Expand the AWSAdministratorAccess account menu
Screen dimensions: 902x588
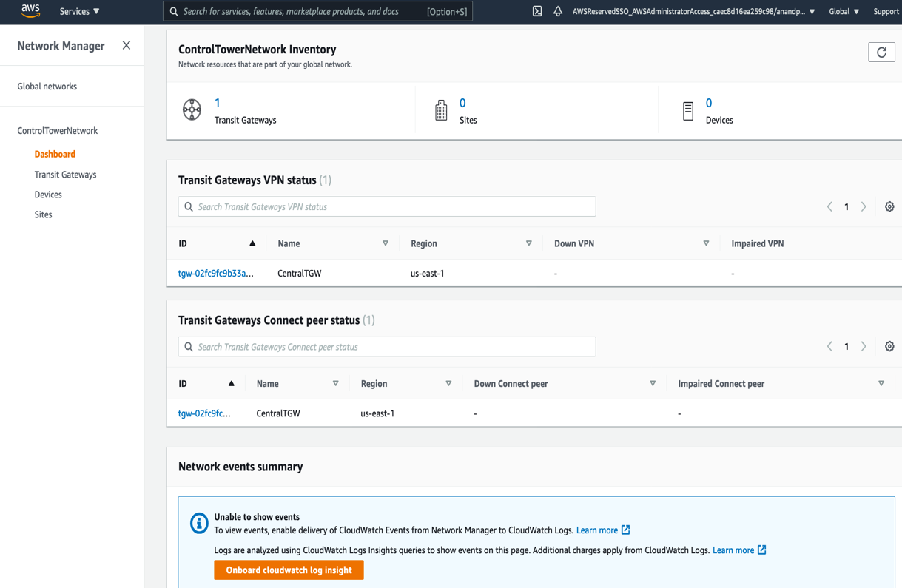(692, 11)
